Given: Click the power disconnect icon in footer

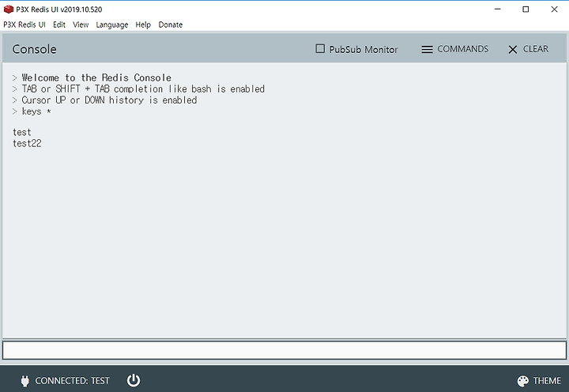Looking at the screenshot, I should pos(134,380).
